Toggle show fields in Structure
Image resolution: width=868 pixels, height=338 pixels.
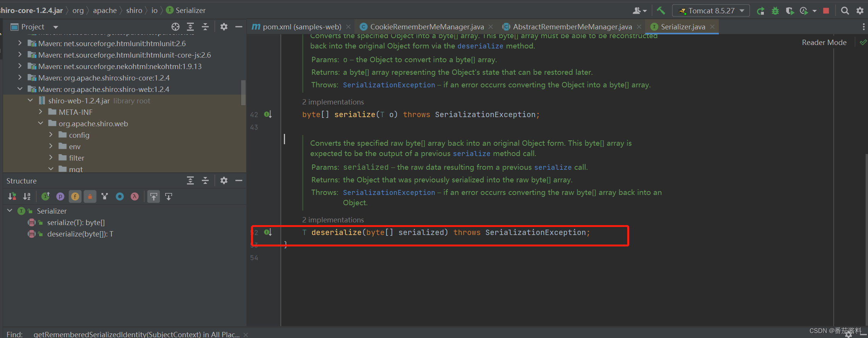[x=75, y=196]
